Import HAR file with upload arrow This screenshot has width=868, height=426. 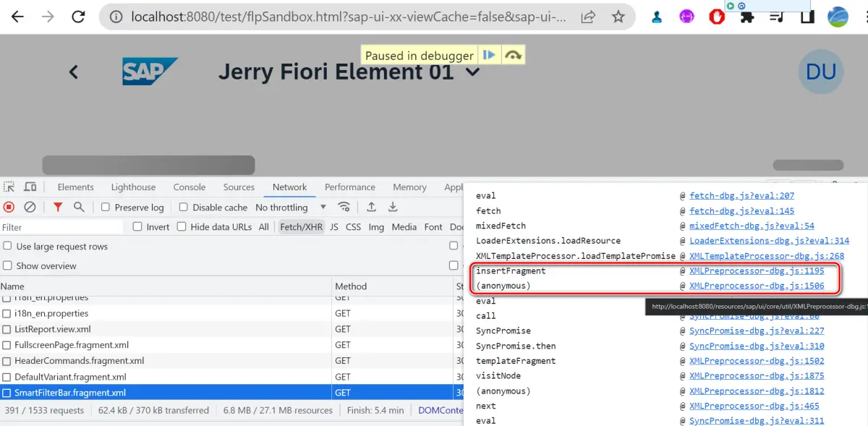coord(371,207)
